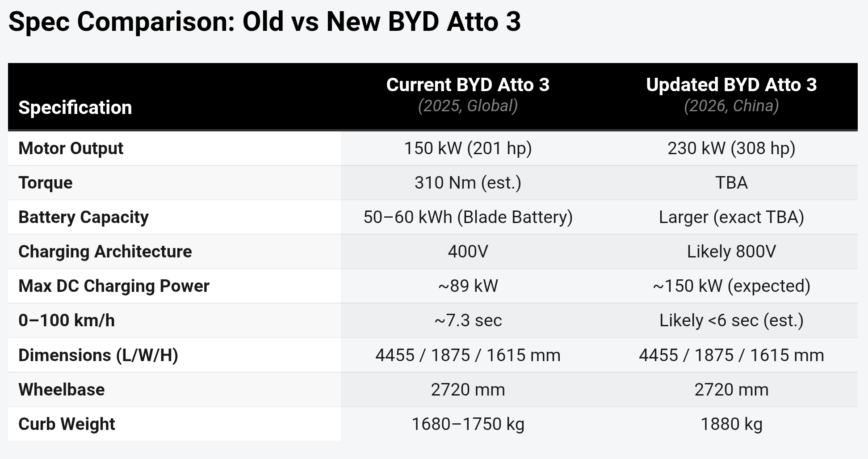This screenshot has width=868, height=459.
Task: Click the ~7.3 sec acceleration value
Action: [x=468, y=320]
